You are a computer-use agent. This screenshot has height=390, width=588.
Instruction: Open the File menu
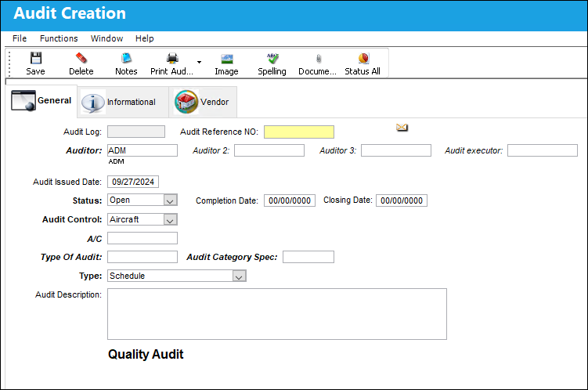(20, 38)
